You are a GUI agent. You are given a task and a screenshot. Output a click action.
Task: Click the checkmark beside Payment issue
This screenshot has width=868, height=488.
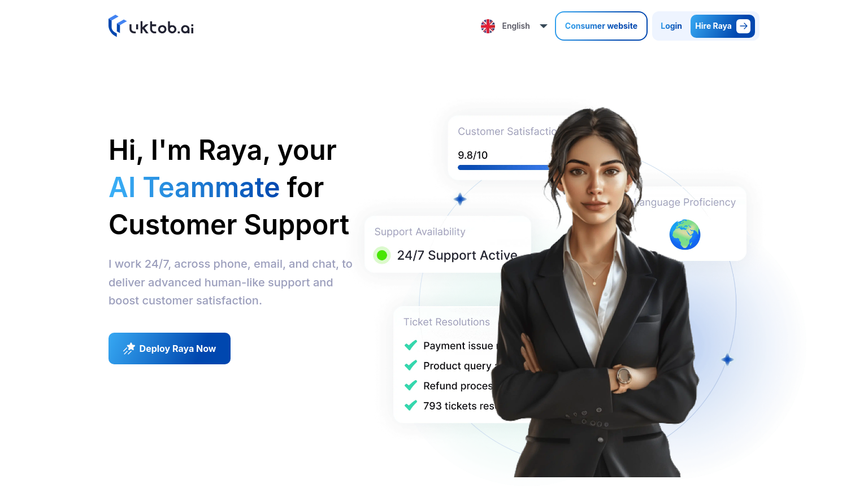click(411, 345)
